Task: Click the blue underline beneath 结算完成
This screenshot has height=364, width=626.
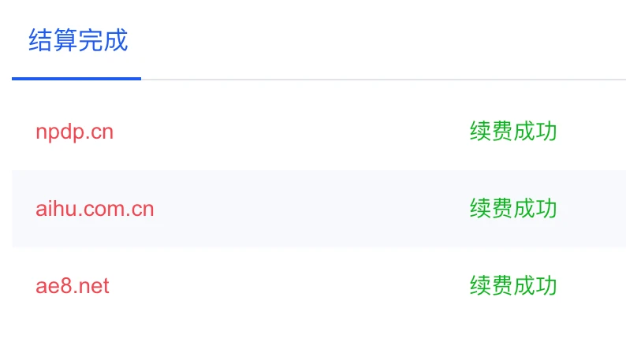Action: pyautogui.click(x=76, y=79)
